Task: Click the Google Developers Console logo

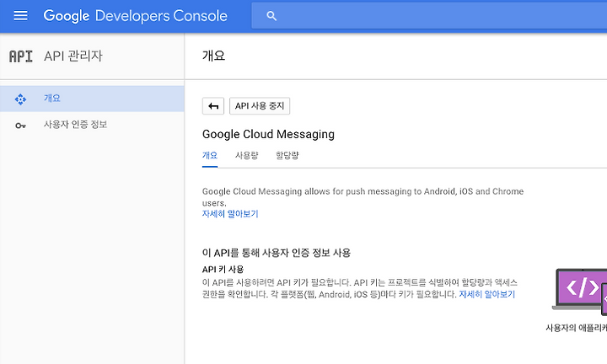Action: pyautogui.click(x=135, y=16)
